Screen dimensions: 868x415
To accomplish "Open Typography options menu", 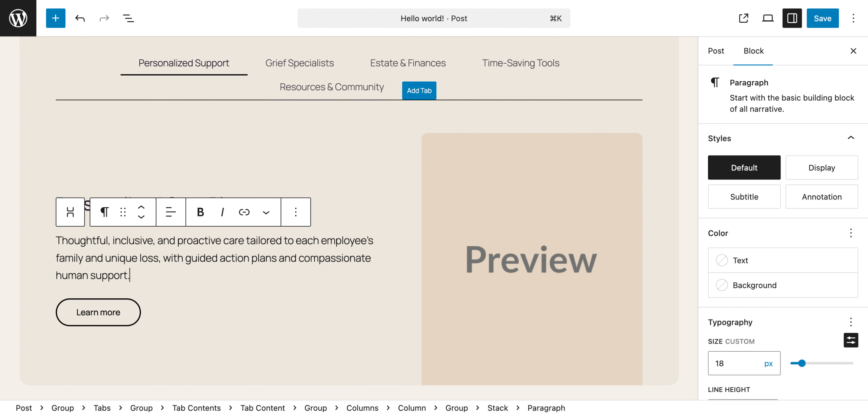I will [851, 322].
